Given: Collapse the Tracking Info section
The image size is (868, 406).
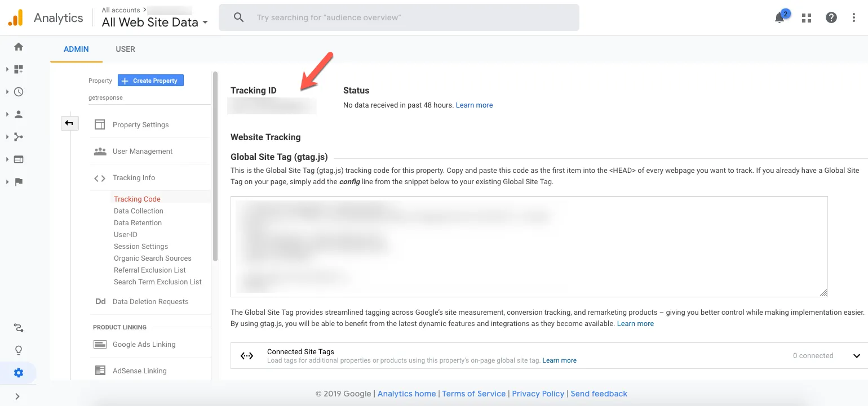Looking at the screenshot, I should [x=134, y=178].
